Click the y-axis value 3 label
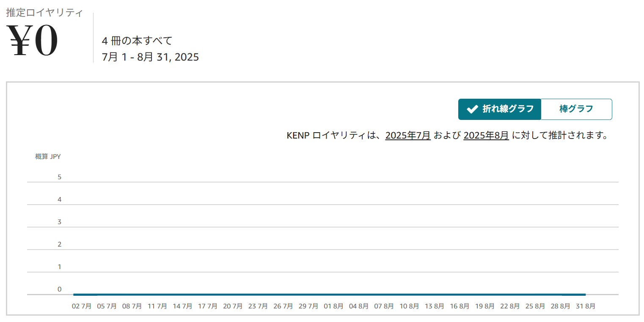Viewport: 644px width, 322px height. [60, 222]
